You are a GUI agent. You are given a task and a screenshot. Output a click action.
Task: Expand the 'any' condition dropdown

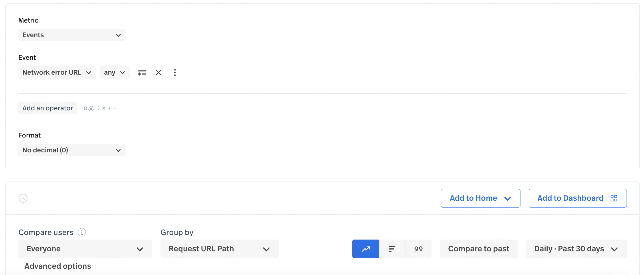pos(114,73)
